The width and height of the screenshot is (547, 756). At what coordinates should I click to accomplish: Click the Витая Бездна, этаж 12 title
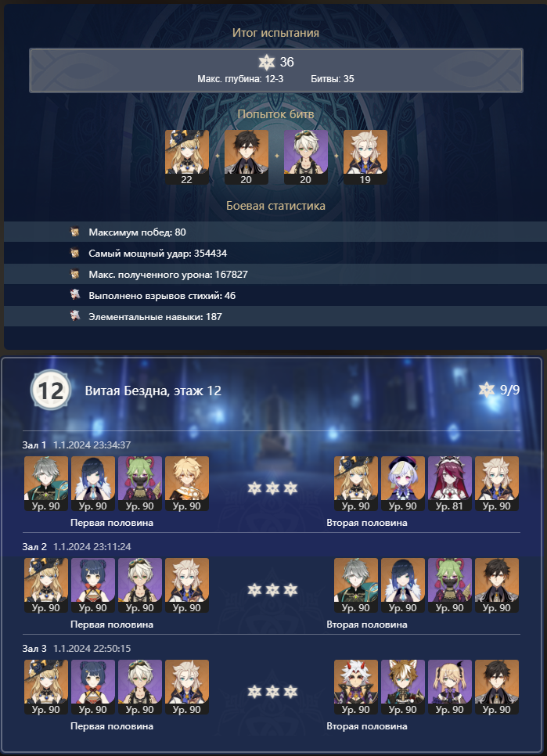coord(153,391)
